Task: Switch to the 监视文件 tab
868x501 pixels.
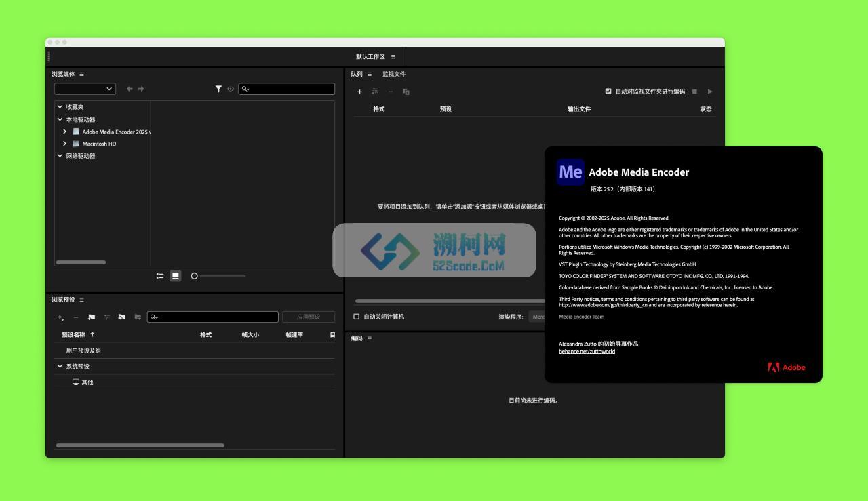Action: click(x=394, y=74)
